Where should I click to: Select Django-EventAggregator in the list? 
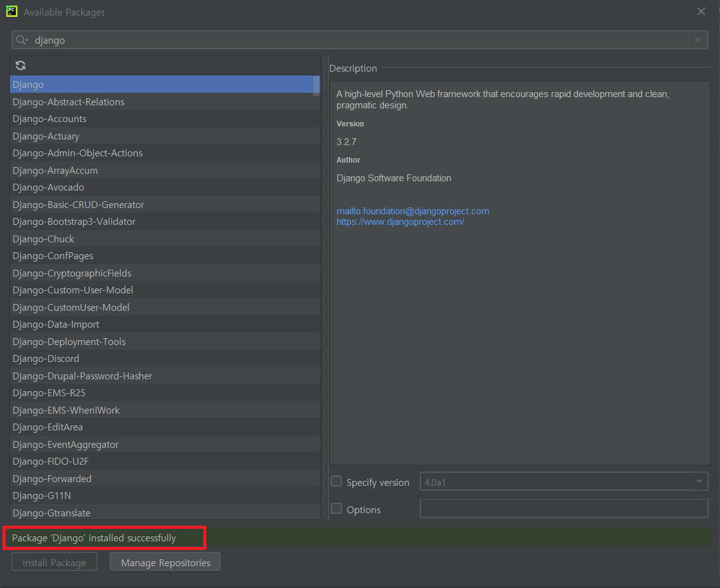(165, 445)
